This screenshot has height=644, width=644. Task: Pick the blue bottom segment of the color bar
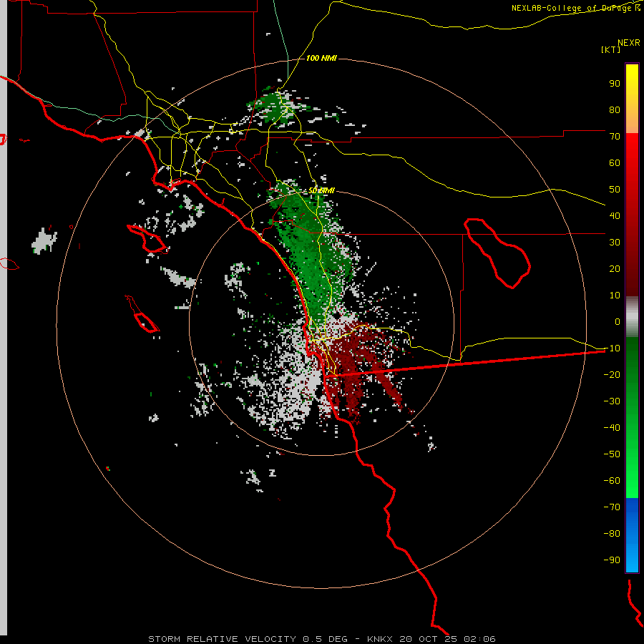pos(632,535)
